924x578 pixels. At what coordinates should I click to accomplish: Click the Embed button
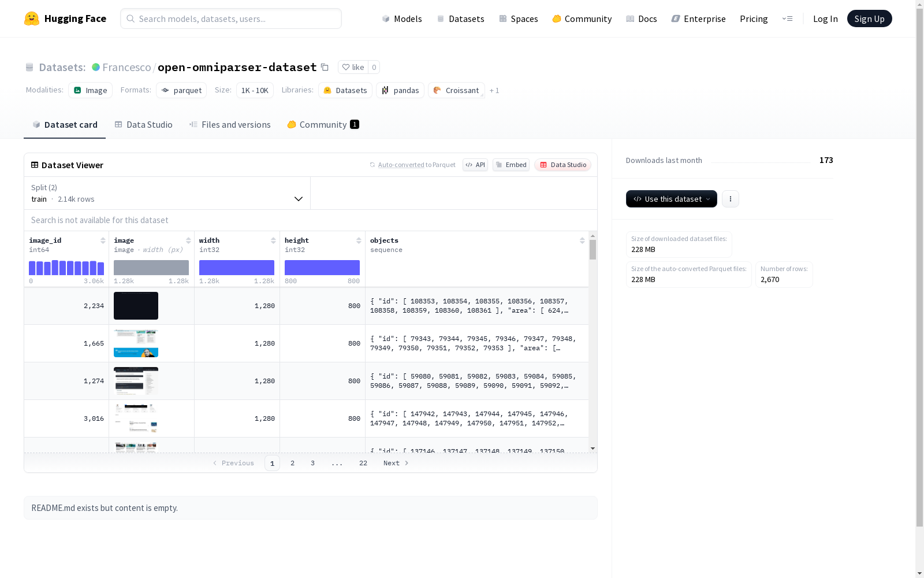[511, 165]
